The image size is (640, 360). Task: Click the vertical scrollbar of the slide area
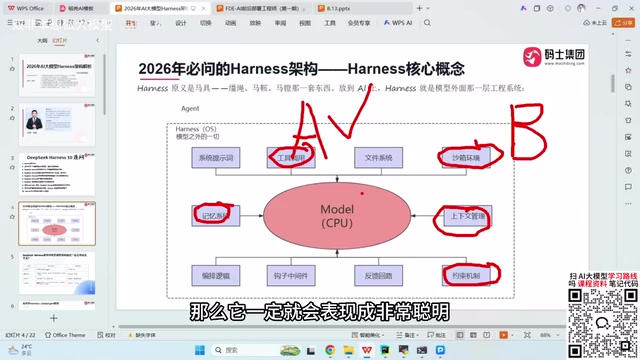(613, 83)
